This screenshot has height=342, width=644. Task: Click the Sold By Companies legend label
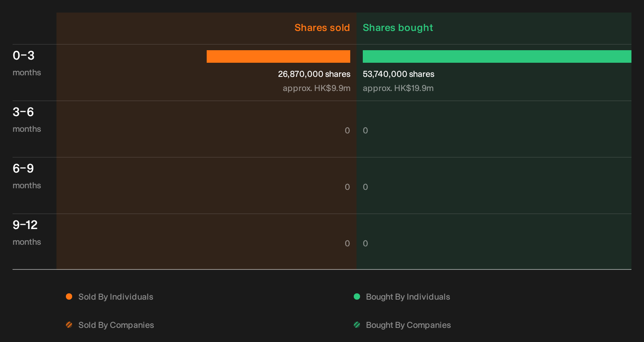[x=116, y=325]
